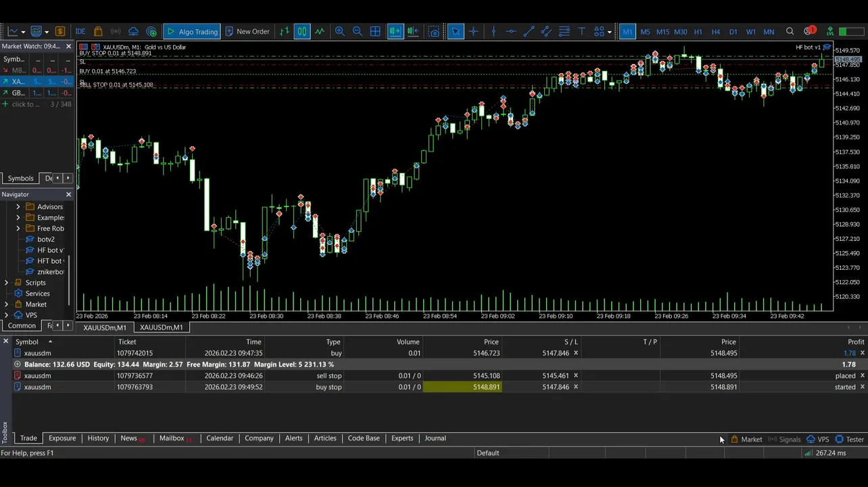Viewport: 868px width, 487px height.
Task: Switch to M5 timeframe
Action: pyautogui.click(x=645, y=31)
